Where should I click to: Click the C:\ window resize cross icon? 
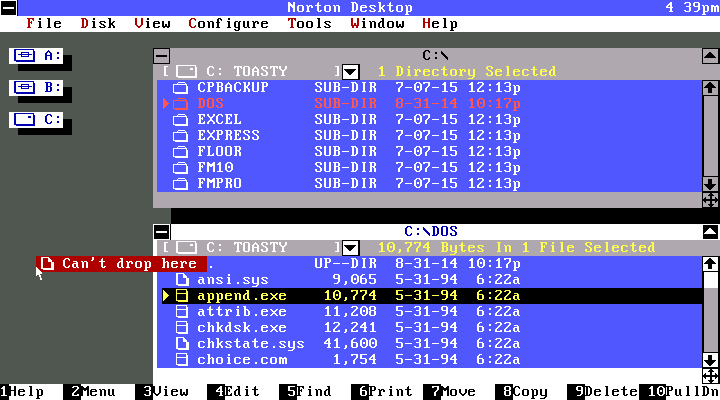(x=710, y=200)
